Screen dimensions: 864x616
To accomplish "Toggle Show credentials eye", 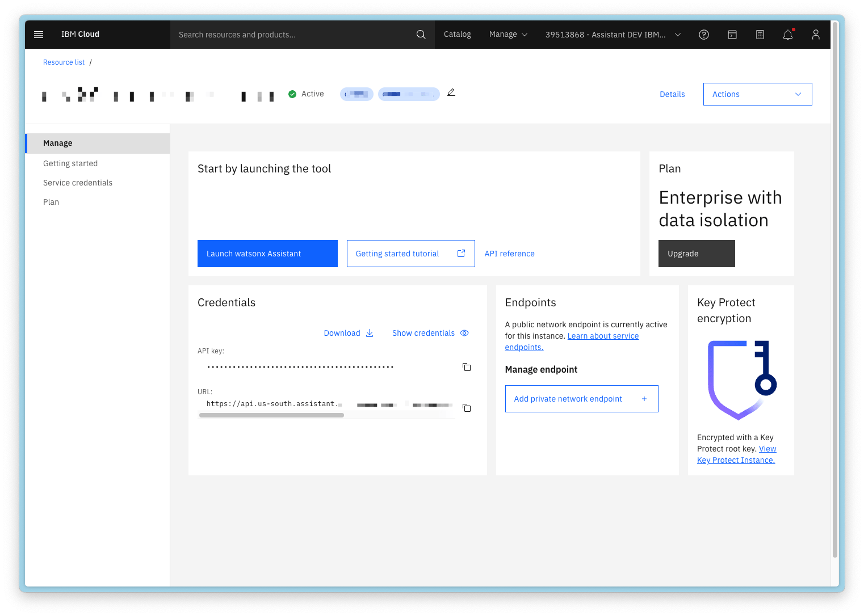I will pyautogui.click(x=430, y=333).
